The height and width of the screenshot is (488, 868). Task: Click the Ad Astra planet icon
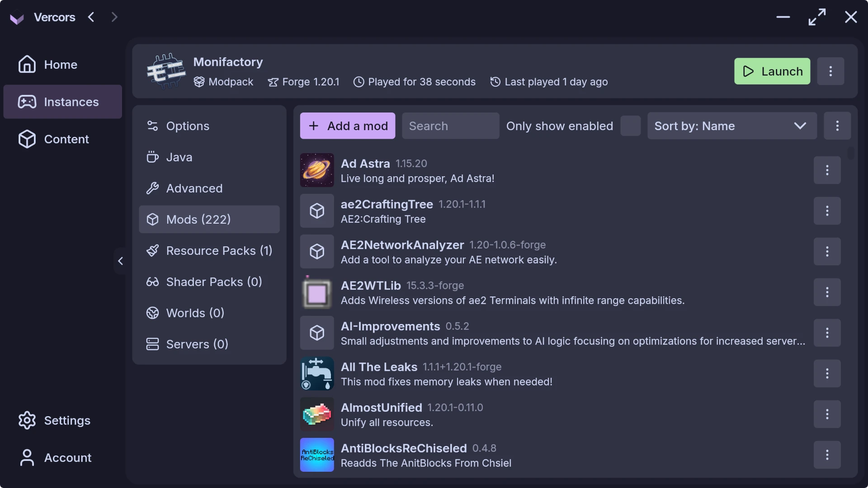tap(317, 170)
